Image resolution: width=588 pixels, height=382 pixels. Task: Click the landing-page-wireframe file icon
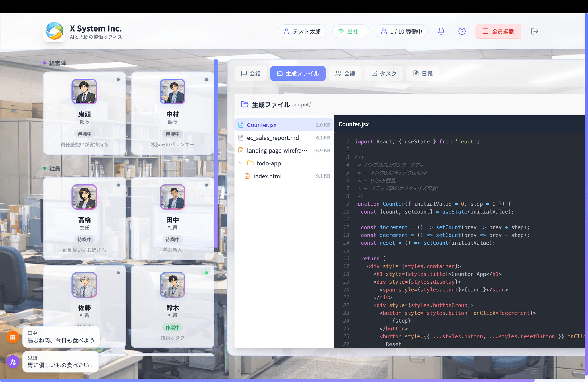click(241, 151)
